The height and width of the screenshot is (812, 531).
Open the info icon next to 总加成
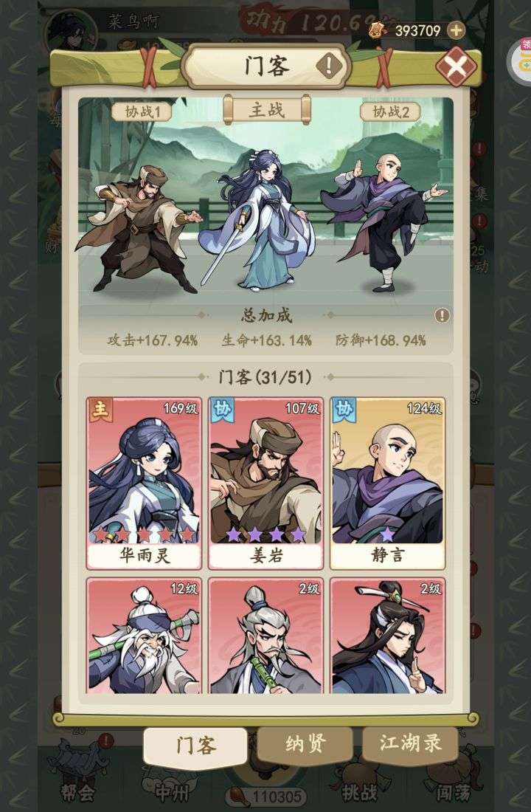point(442,315)
